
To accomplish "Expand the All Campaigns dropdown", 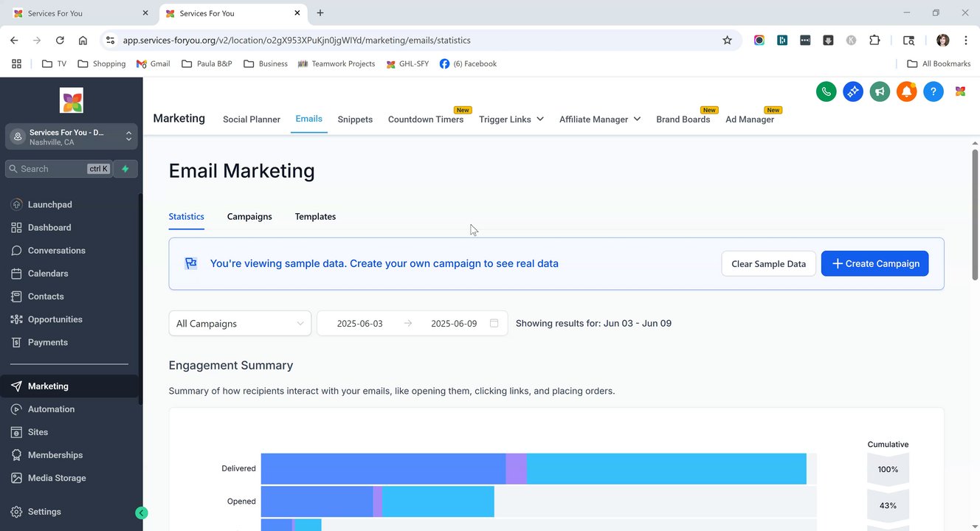I will click(240, 324).
